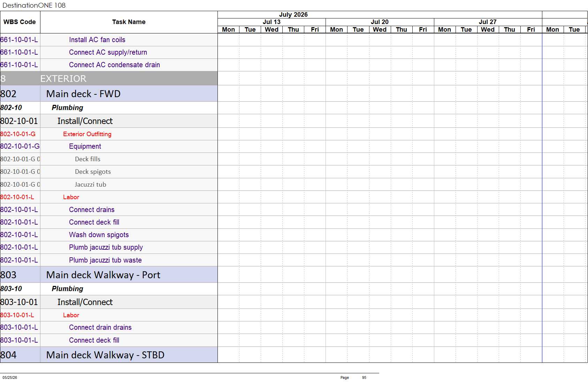Click the page number 95 in footer

pos(364,377)
